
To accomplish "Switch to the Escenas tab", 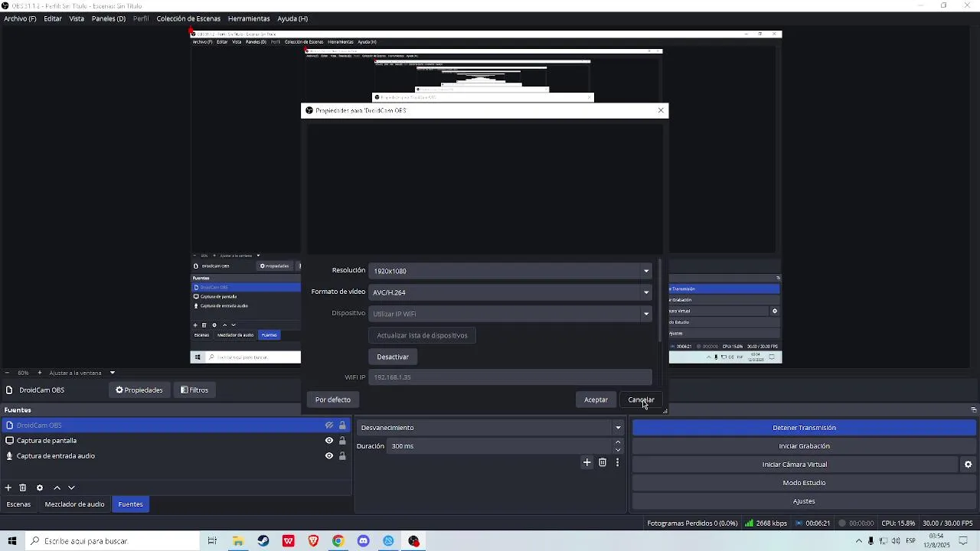I will (18, 504).
